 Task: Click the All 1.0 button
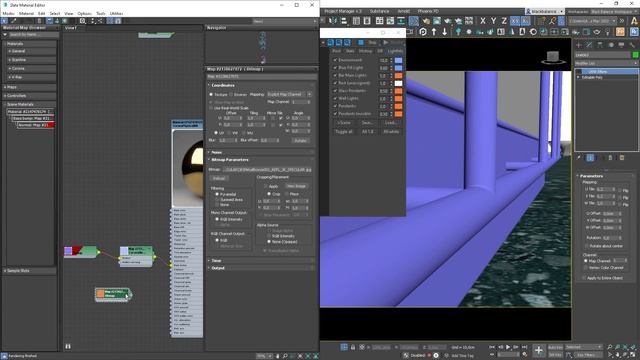[x=368, y=132]
